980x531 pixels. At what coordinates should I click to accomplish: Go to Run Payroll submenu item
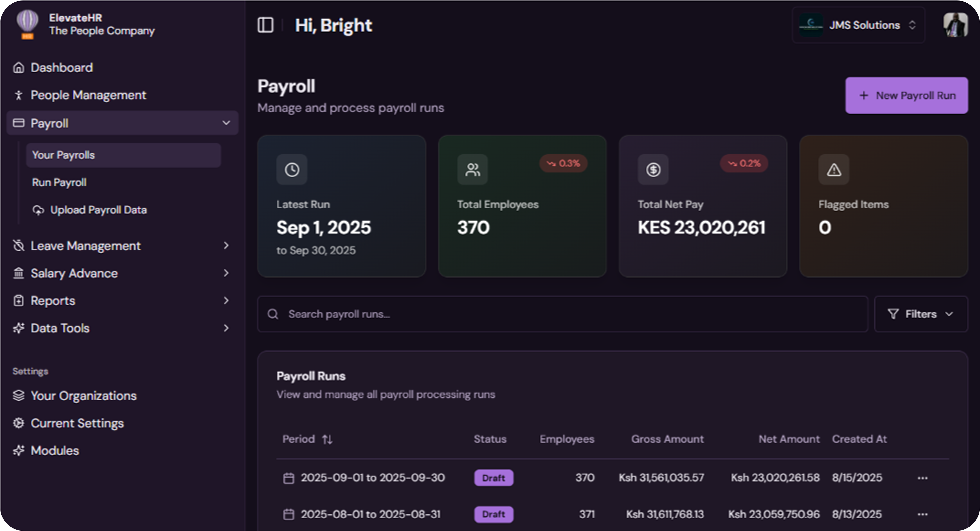pyautogui.click(x=59, y=182)
